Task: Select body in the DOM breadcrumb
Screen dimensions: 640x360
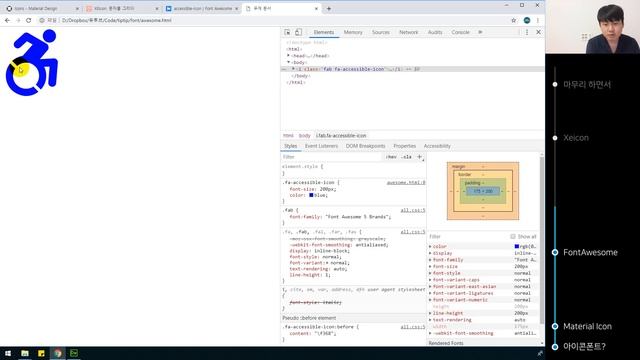Action: pos(304,136)
